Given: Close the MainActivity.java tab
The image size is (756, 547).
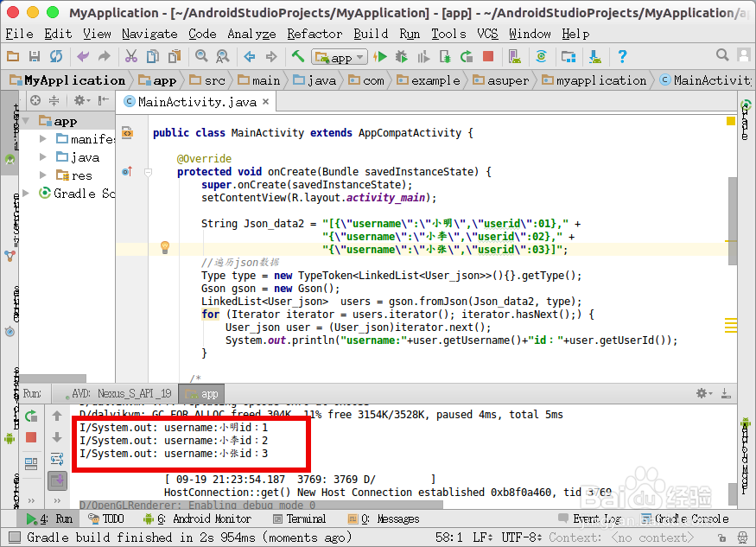Looking at the screenshot, I should (x=265, y=102).
